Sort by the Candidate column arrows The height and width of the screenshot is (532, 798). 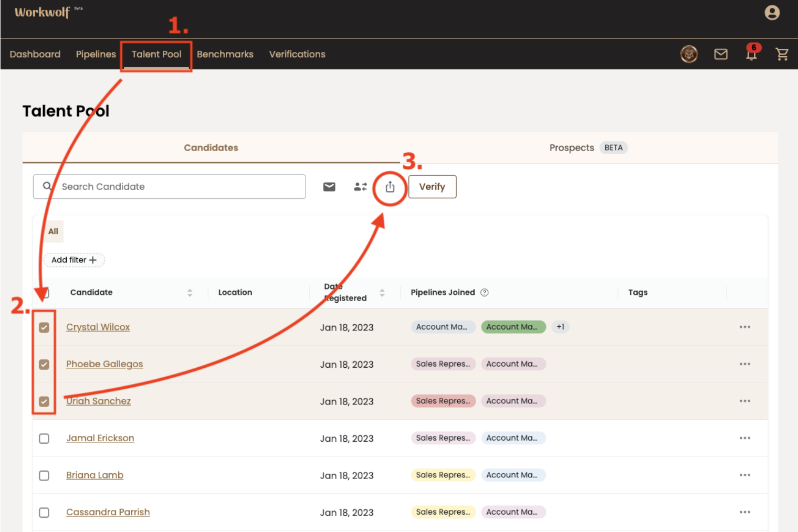pos(190,293)
